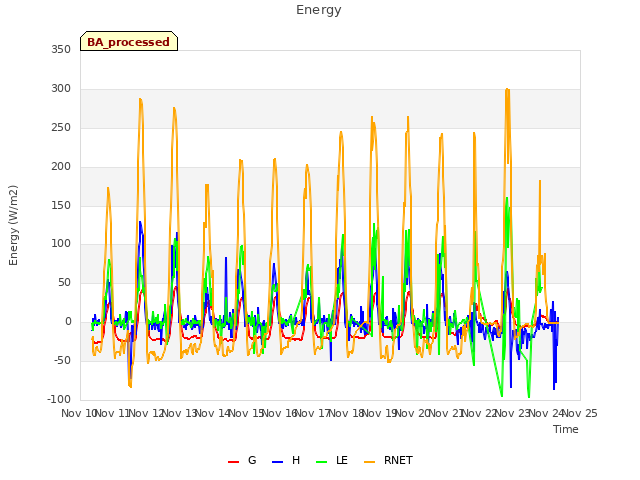Click the Nov 17 x-axis tick label

click(x=312, y=413)
